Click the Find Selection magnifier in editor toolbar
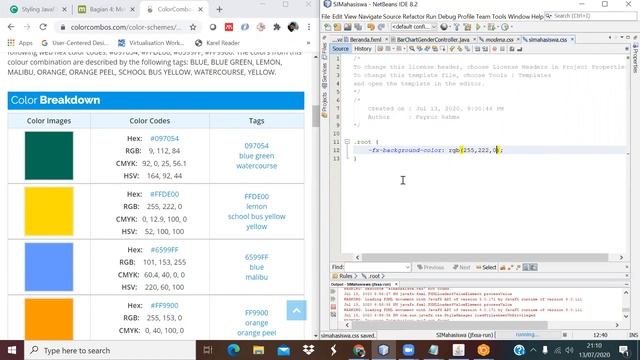 pyautogui.click(x=411, y=49)
